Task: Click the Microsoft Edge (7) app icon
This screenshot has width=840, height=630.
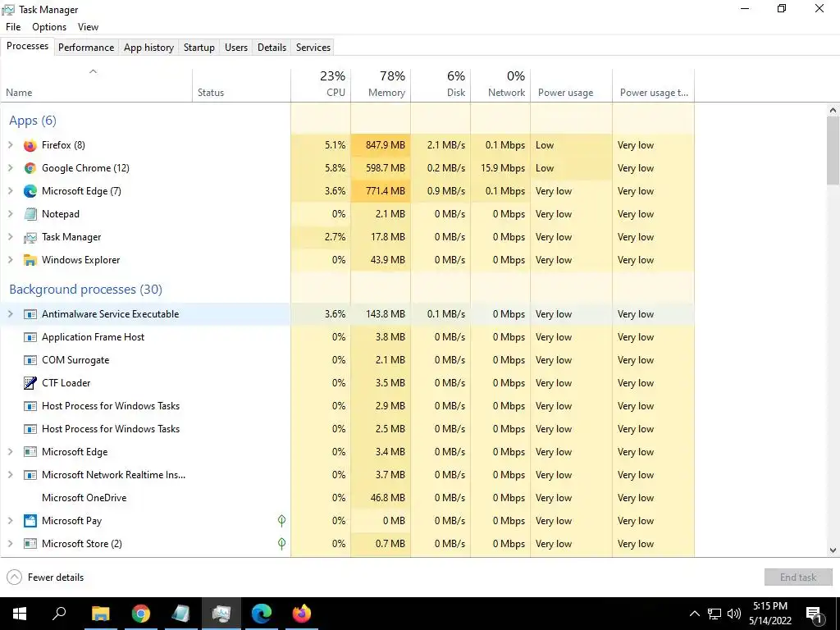Action: coord(30,191)
